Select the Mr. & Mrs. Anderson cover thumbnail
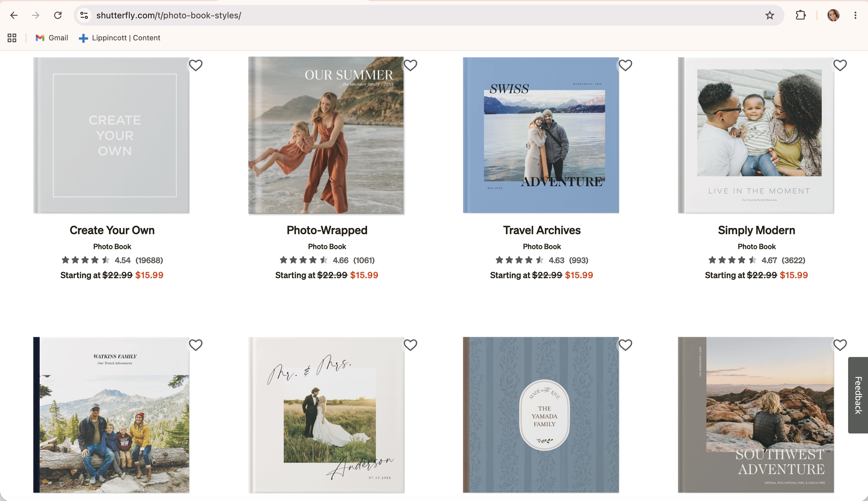Image resolution: width=868 pixels, height=501 pixels. click(326, 415)
